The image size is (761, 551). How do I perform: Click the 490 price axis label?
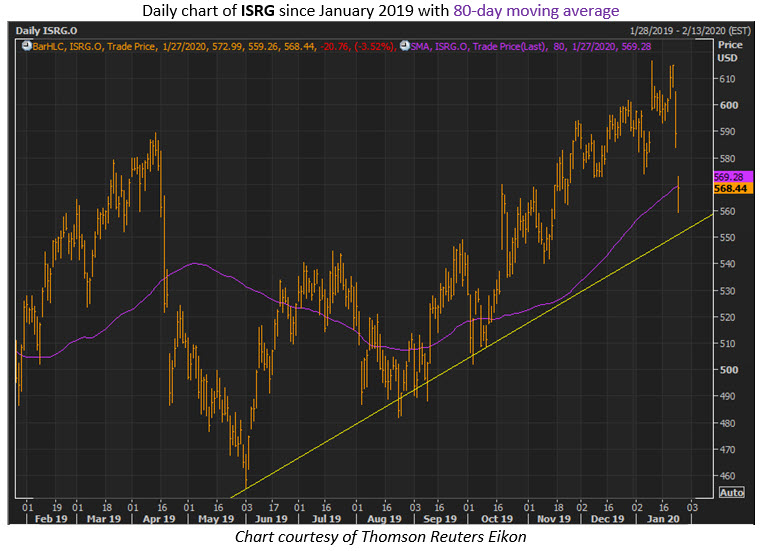728,396
